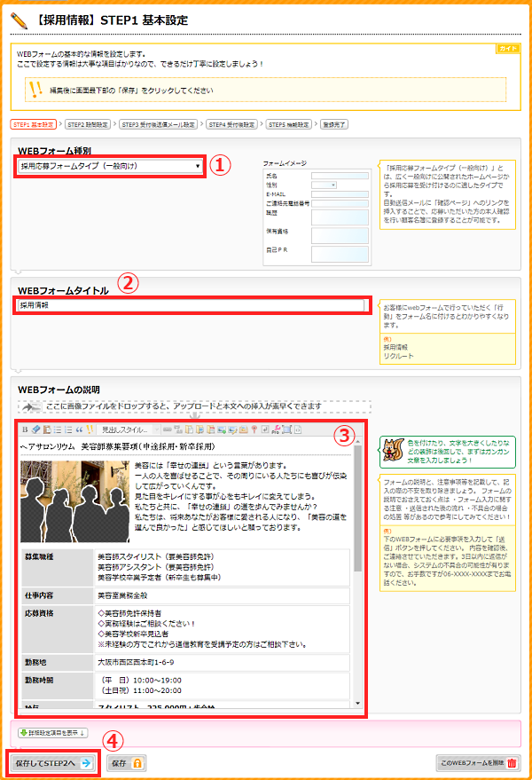The height and width of the screenshot is (780, 532).
Task: Insert a hyperlink with the chain icon
Action: [167, 429]
